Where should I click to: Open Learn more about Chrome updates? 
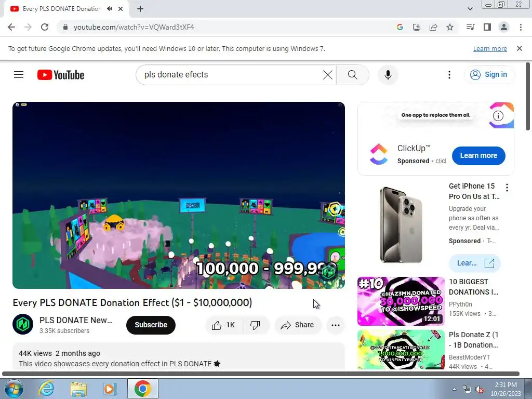coord(490,48)
